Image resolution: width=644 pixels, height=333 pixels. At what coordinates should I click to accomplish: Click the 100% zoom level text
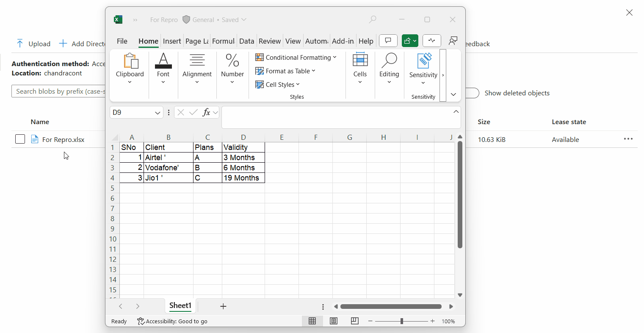pos(448,321)
